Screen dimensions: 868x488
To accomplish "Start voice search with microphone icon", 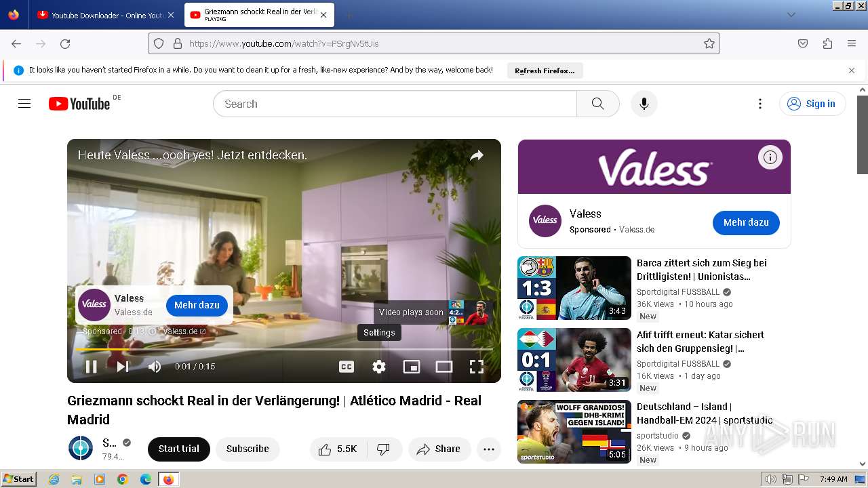I will point(644,104).
